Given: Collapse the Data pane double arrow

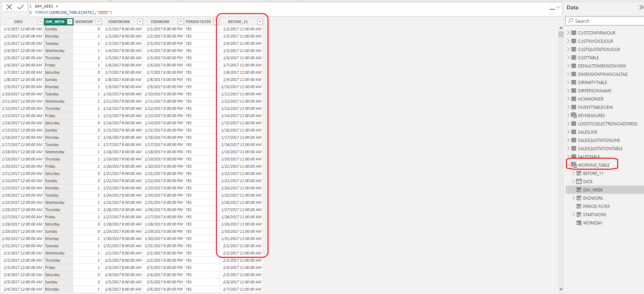Looking at the screenshot, I should tap(641, 7).
